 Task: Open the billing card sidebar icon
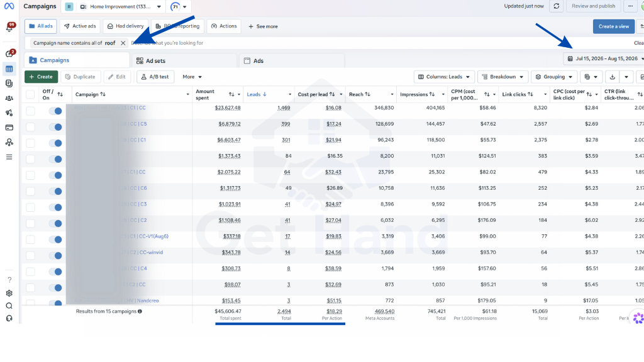tap(9, 128)
